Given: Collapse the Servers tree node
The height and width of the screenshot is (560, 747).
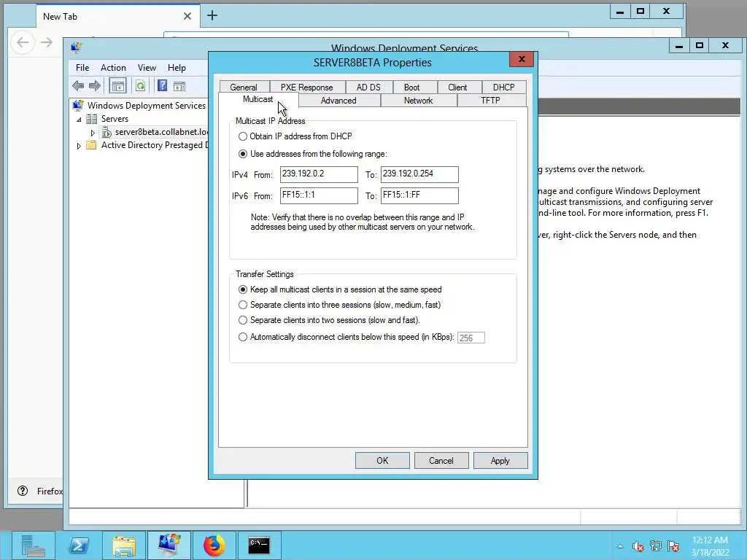Looking at the screenshot, I should point(79,119).
